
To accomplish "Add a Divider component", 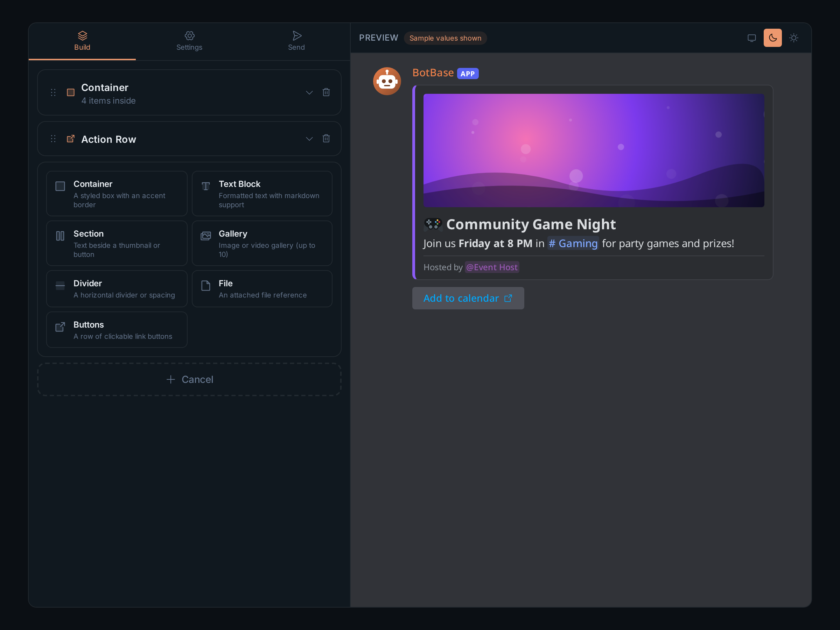I will [117, 289].
